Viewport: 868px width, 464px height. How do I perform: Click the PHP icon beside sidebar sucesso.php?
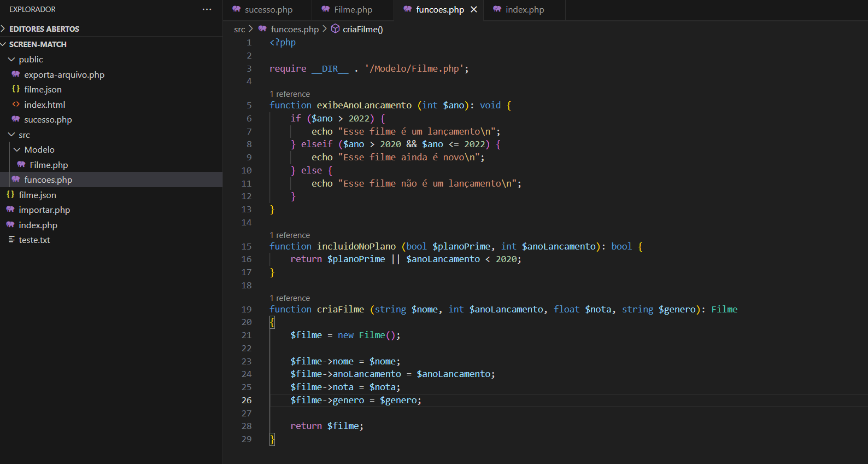tap(16, 119)
